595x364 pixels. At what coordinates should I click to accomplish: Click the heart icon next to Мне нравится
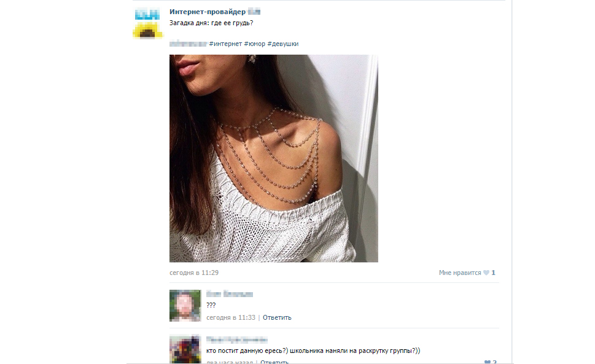[x=486, y=273]
